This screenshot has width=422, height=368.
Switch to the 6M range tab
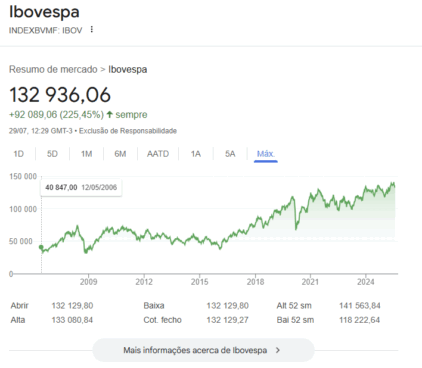(120, 154)
